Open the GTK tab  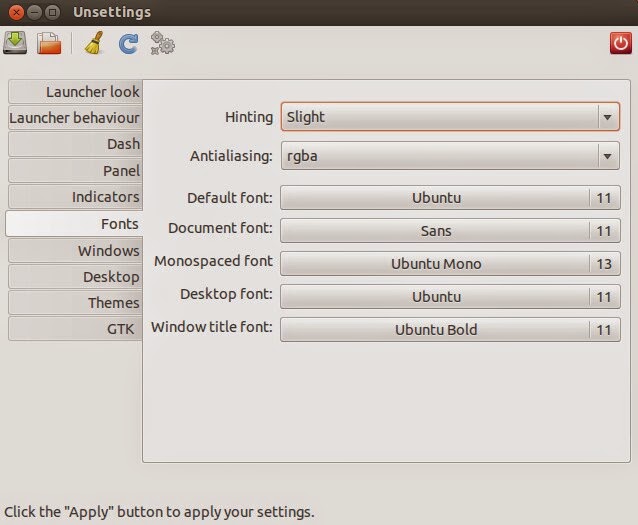tap(76, 329)
